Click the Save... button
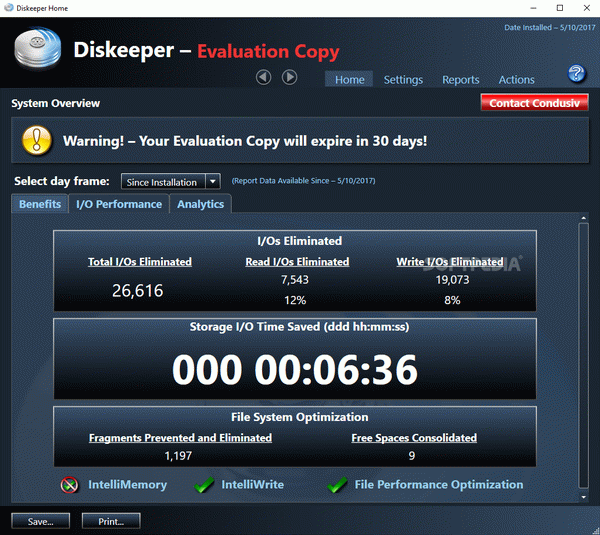Screen dimensions: 600x535 [x=41, y=521]
